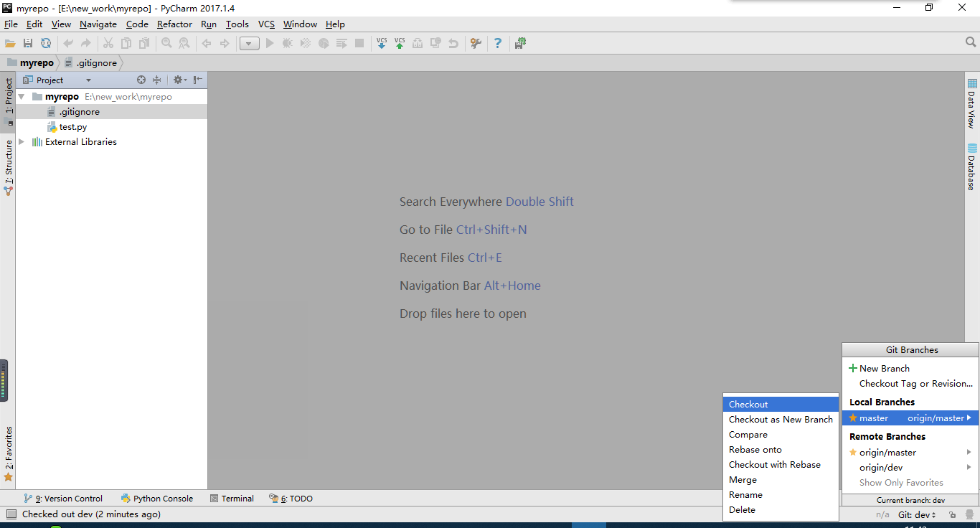Choose Rename in branch menu
Viewport: 980px width, 528px height.
781,495
